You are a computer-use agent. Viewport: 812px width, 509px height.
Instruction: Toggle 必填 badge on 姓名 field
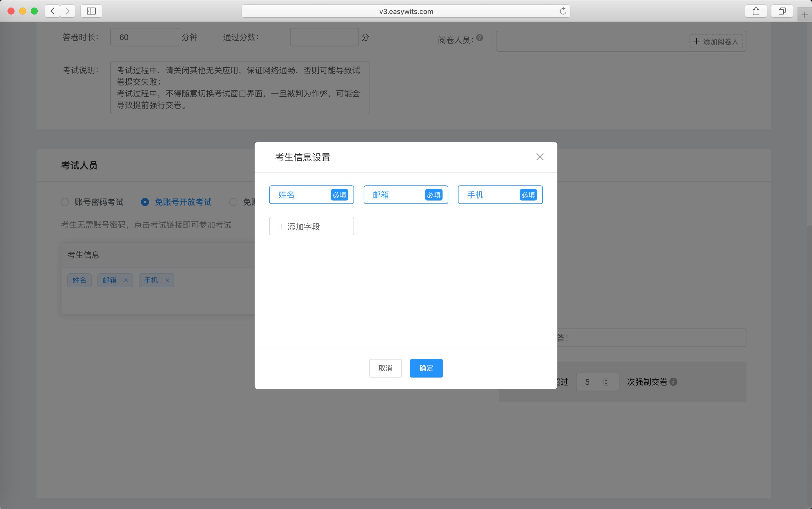(x=339, y=195)
